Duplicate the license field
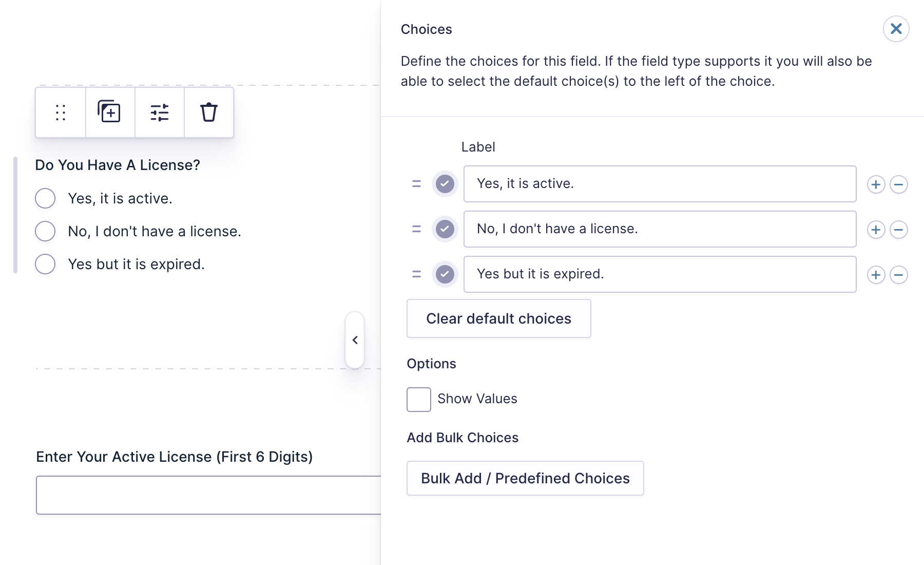 109,112
